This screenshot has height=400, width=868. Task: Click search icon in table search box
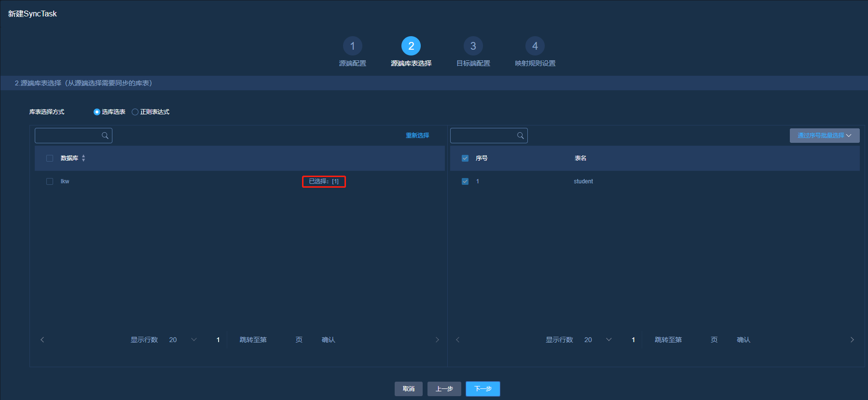520,136
